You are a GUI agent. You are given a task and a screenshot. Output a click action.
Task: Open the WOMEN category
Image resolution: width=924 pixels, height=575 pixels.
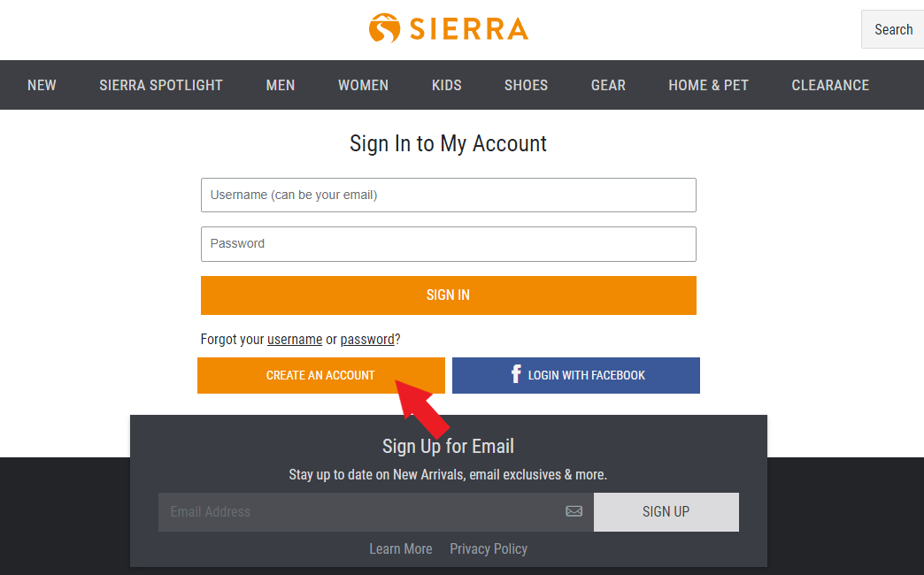pyautogui.click(x=363, y=85)
